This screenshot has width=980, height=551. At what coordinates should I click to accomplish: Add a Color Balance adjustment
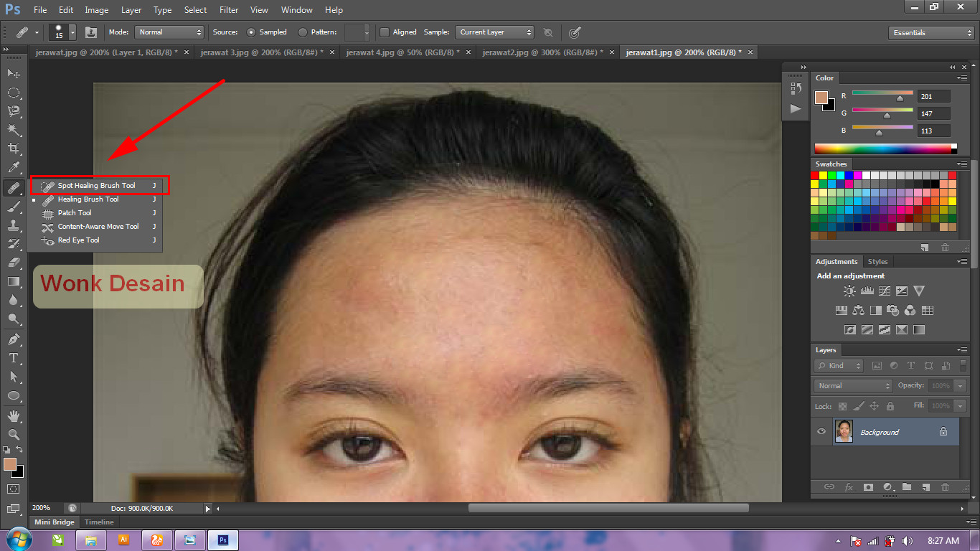click(x=859, y=311)
